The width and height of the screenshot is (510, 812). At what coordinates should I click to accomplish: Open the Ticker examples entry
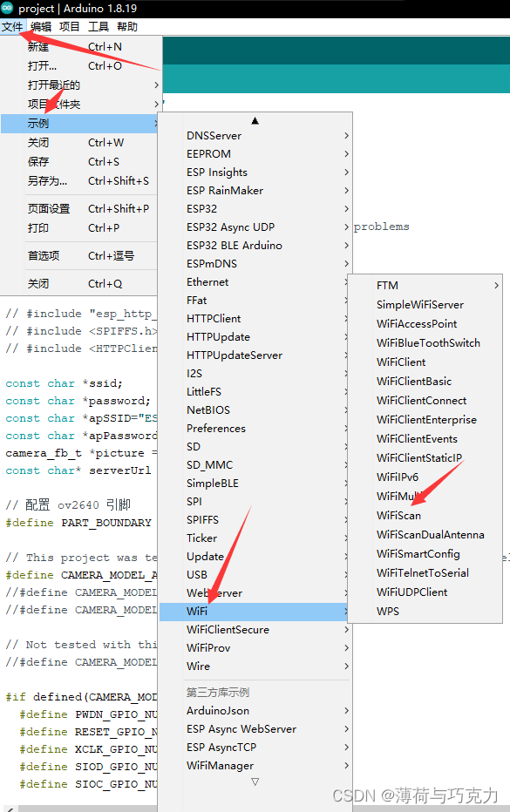(x=254, y=538)
